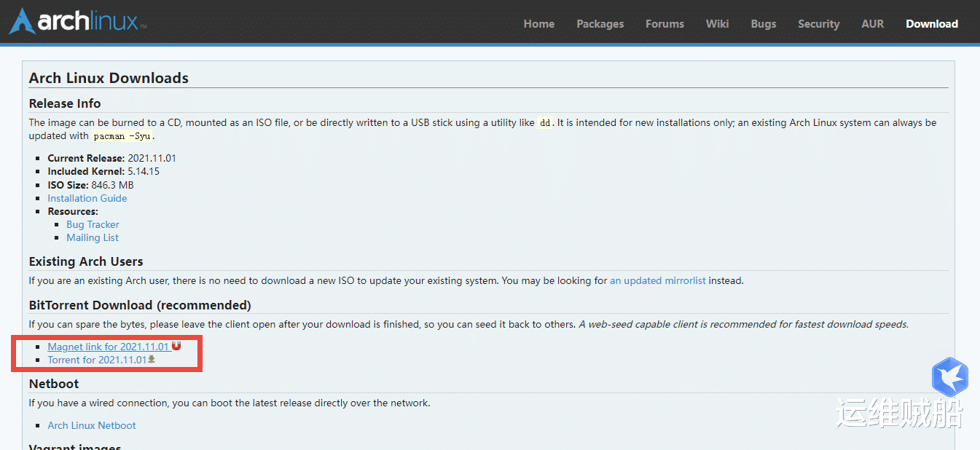Click the 'Netboot' section heading
Image resolution: width=980 pixels, height=450 pixels.
[54, 384]
